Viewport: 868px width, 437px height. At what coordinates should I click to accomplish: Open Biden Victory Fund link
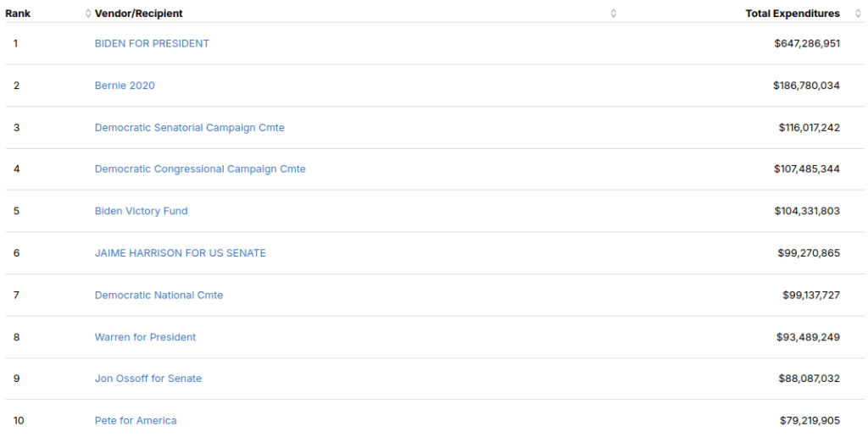click(142, 211)
